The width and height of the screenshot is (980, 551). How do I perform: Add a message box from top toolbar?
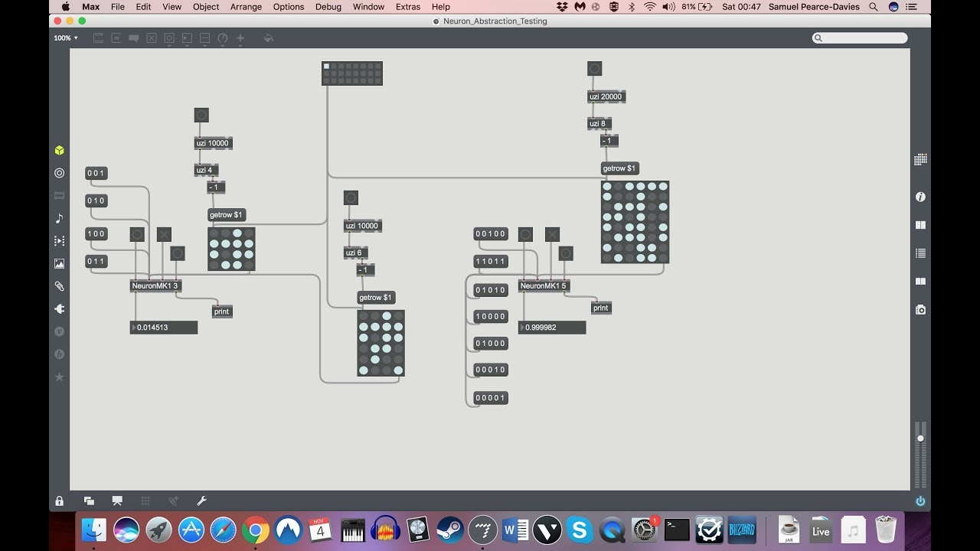(116, 38)
